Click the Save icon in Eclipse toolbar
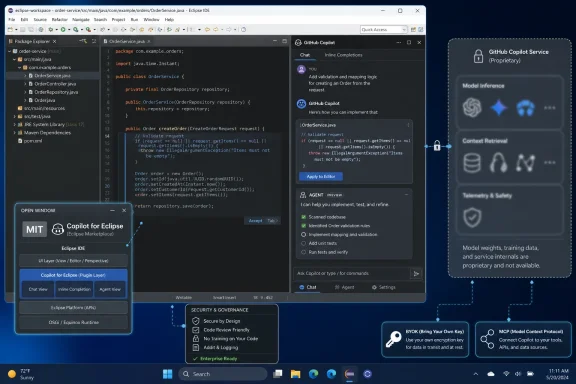Image resolution: width=576 pixels, height=384 pixels. point(23,29)
